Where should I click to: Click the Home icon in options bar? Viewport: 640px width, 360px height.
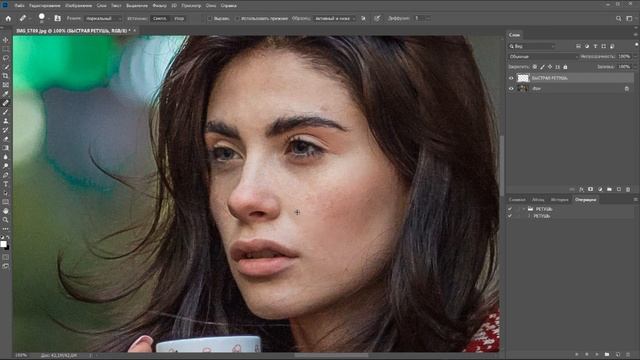(8, 18)
